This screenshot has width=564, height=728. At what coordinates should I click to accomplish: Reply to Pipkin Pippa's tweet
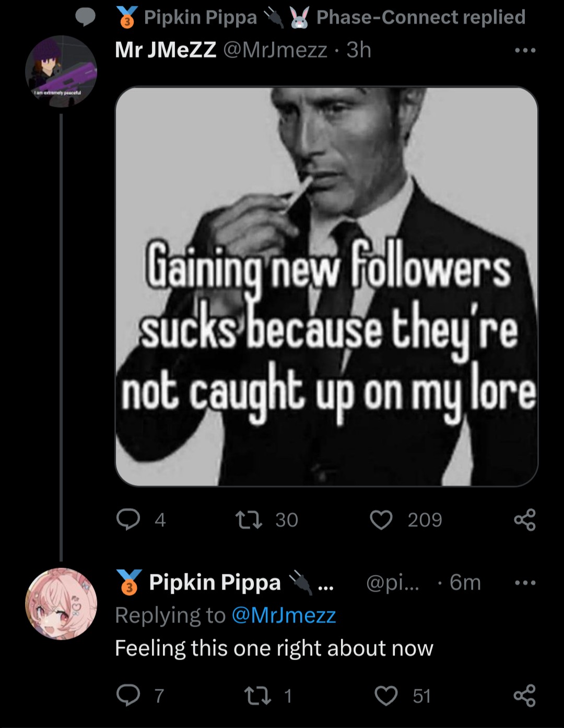click(x=128, y=696)
